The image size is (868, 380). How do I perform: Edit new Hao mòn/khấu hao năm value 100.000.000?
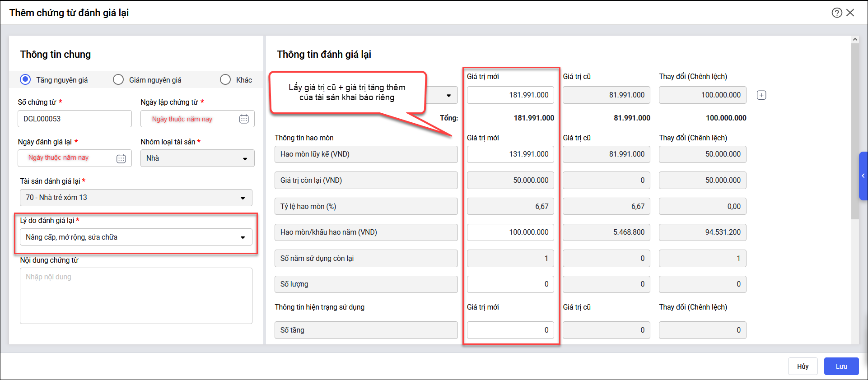[510, 232]
